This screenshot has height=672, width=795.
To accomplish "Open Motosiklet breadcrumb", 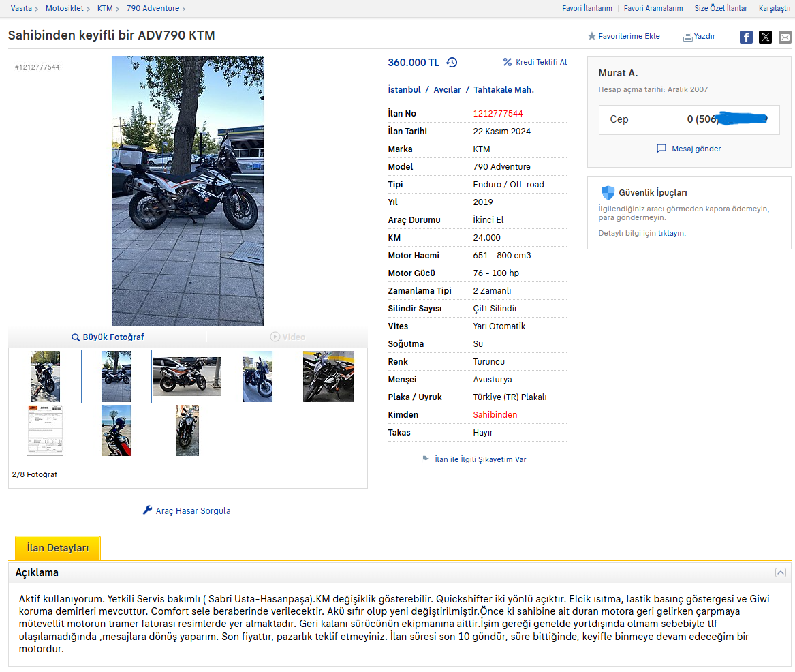I will [x=65, y=9].
